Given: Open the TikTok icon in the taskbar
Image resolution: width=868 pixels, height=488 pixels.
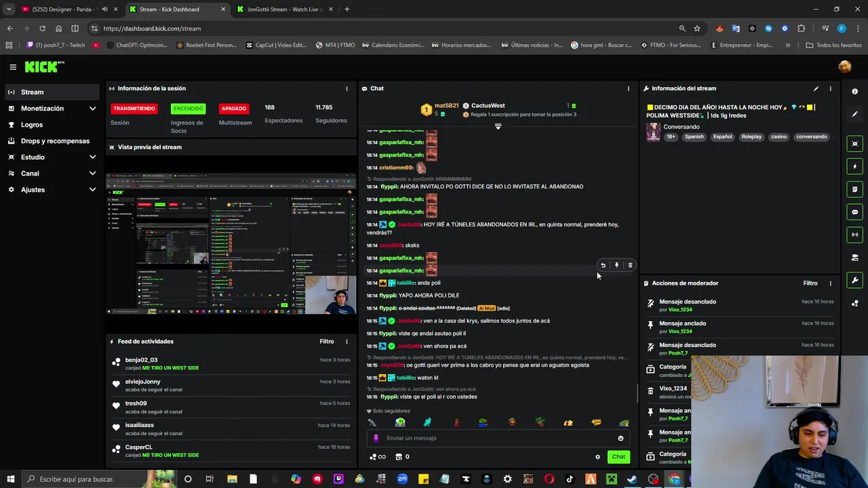Looking at the screenshot, I should tap(570, 479).
